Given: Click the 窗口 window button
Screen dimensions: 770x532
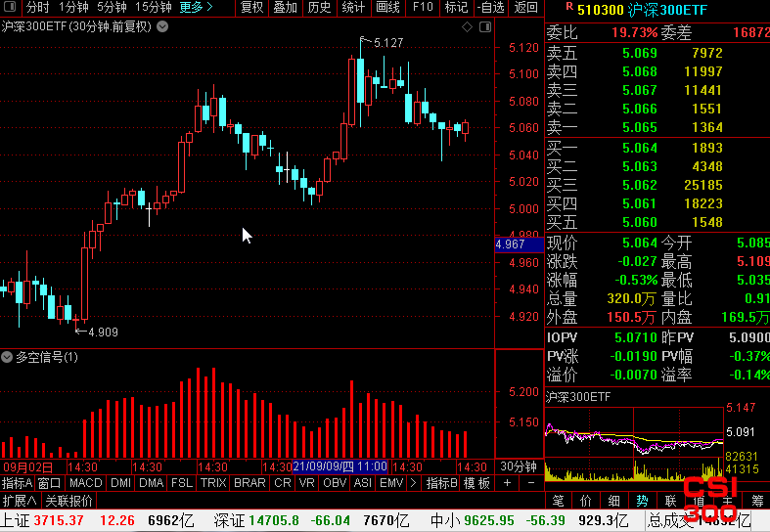Looking at the screenshot, I should coord(49,483).
